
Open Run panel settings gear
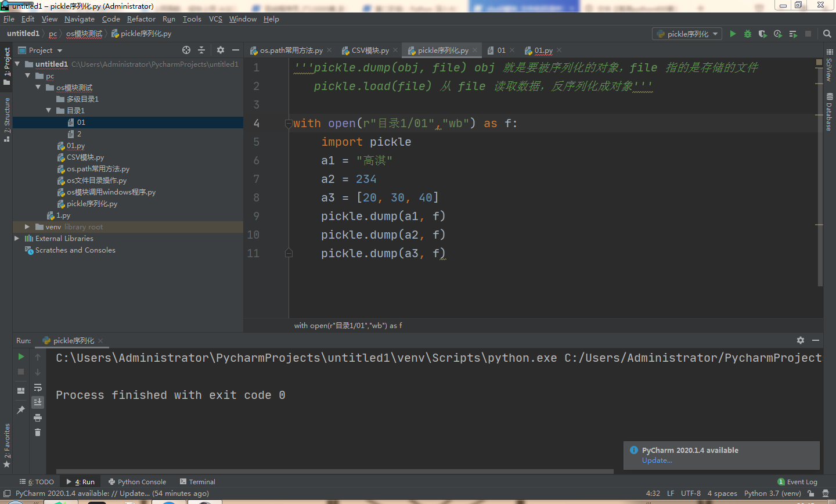[x=801, y=340]
